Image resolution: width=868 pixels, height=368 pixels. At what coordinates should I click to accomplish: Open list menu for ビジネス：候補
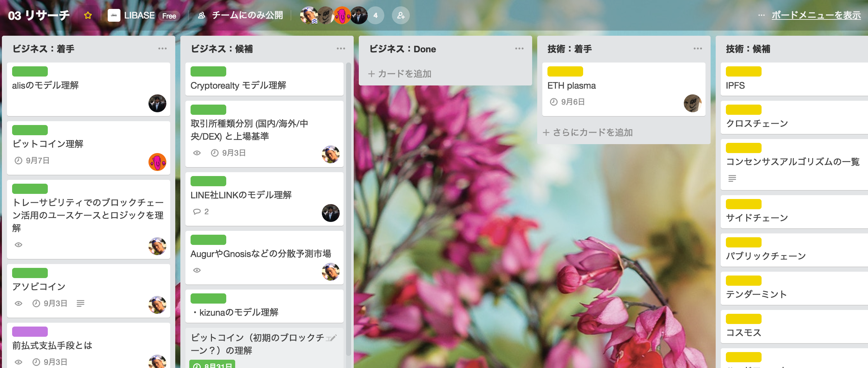point(341,48)
